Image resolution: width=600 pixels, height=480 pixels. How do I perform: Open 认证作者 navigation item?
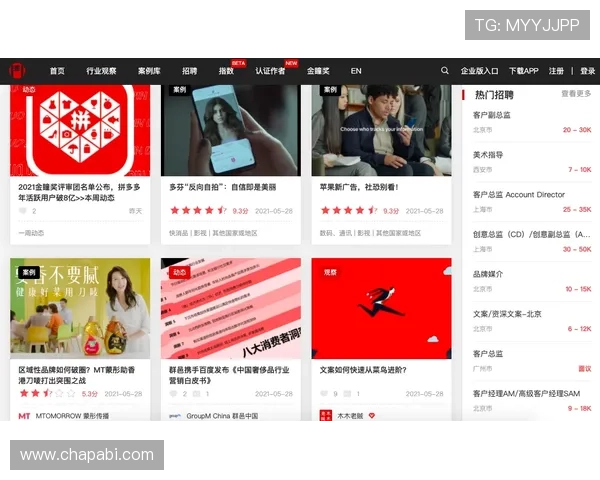pyautogui.click(x=270, y=71)
